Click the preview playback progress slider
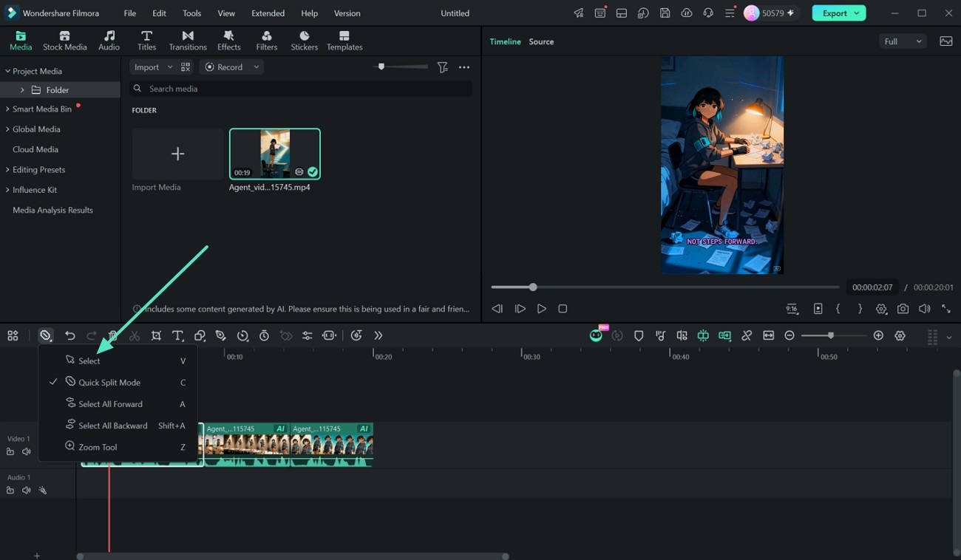961x560 pixels. point(665,287)
